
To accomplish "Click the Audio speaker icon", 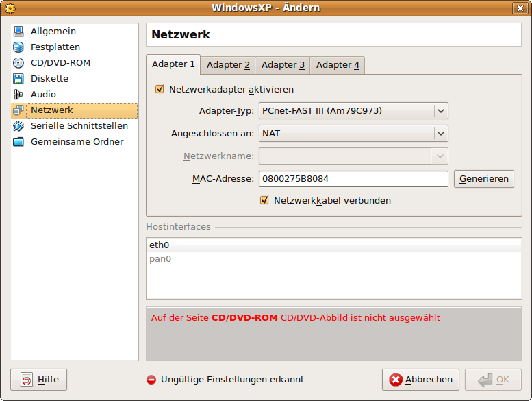I will (18, 95).
